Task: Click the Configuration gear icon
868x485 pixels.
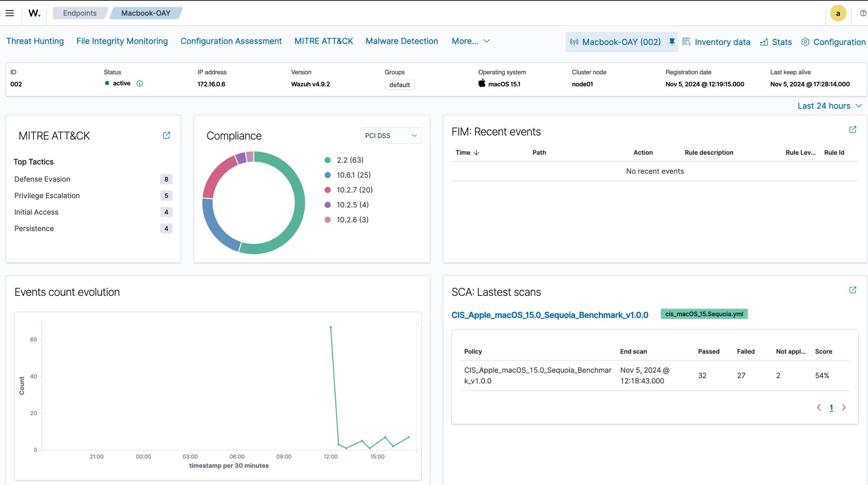Action: [805, 42]
